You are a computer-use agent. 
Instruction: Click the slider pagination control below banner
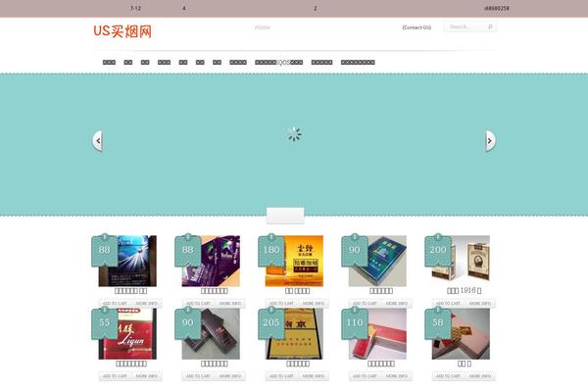click(x=285, y=216)
